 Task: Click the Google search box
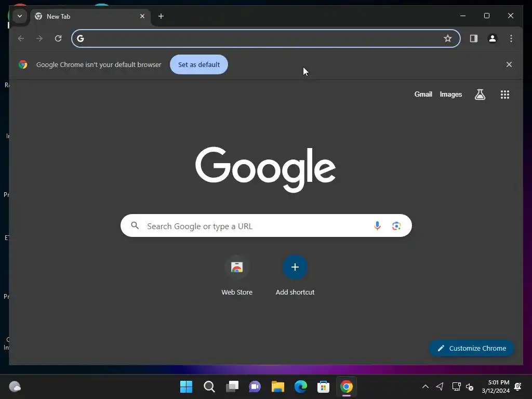coord(266,225)
